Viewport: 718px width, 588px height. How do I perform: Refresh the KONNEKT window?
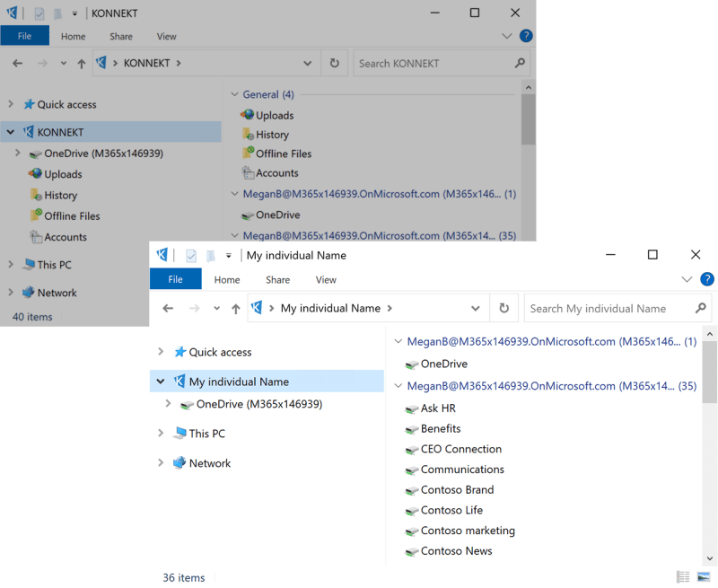click(335, 63)
